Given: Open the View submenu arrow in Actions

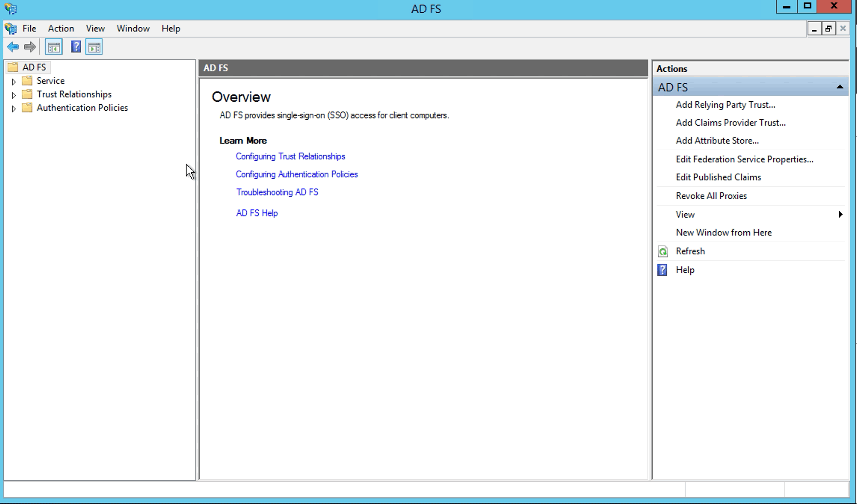Looking at the screenshot, I should point(840,215).
